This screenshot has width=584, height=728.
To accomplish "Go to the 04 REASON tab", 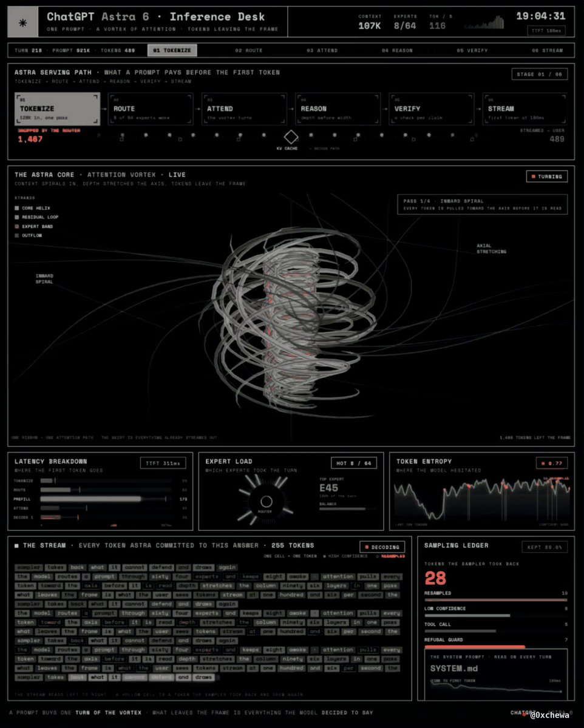I will point(397,50).
